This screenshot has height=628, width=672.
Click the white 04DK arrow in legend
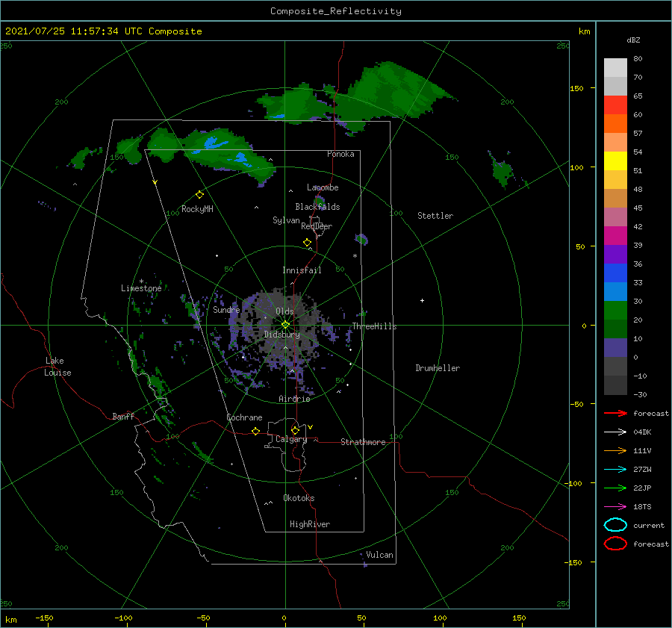(615, 432)
